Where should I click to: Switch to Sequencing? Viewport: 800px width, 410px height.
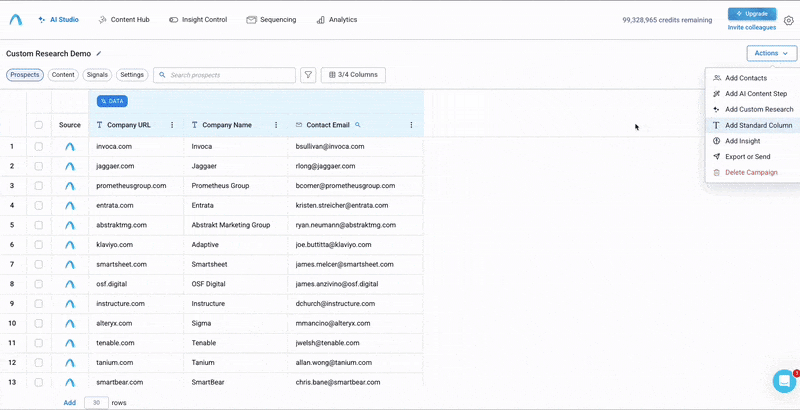tap(271, 20)
